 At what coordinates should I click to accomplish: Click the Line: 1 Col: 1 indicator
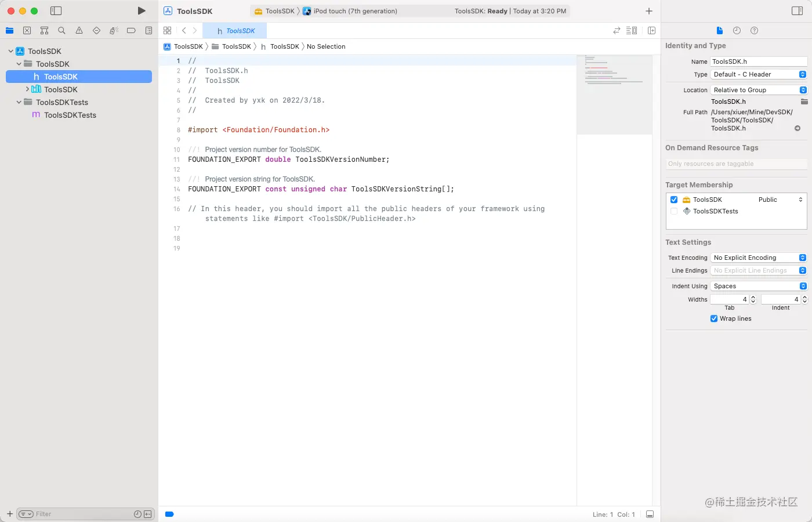click(614, 514)
